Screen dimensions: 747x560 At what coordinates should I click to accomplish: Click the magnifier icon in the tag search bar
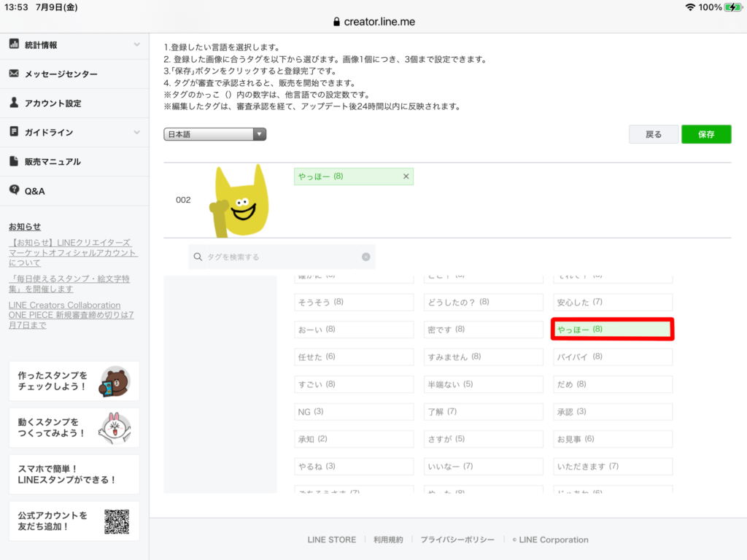197,257
